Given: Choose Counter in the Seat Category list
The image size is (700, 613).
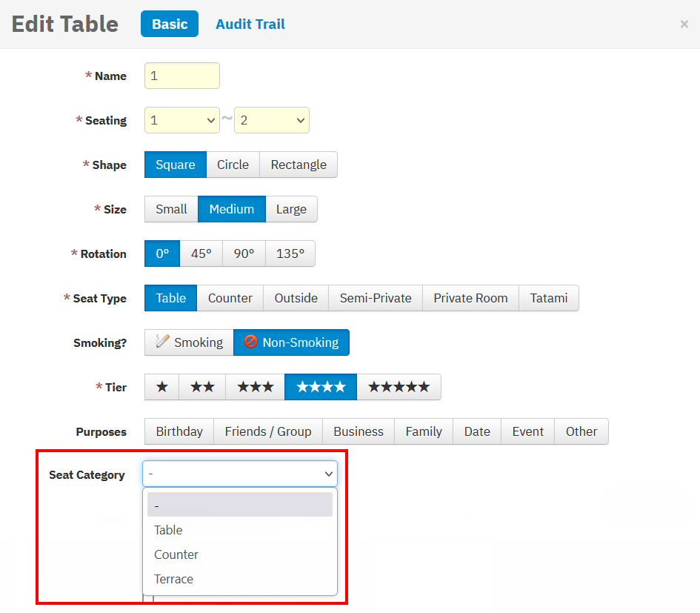Looking at the screenshot, I should click(x=176, y=554).
